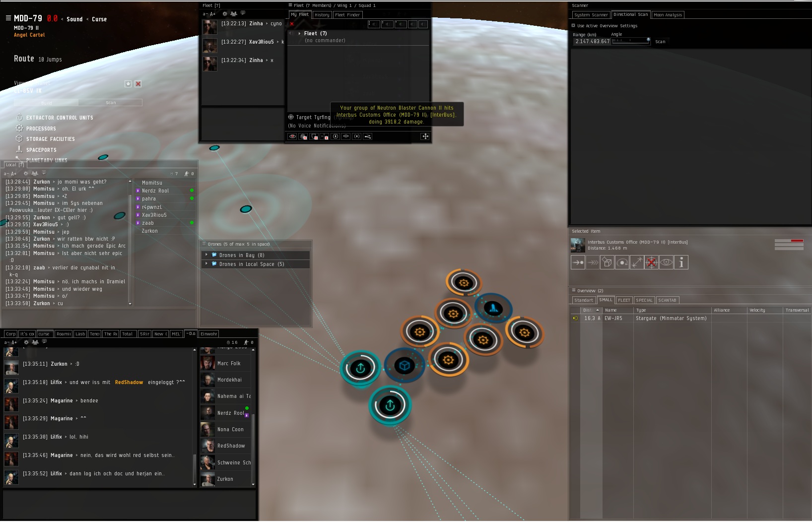
Task: Toggle the fleet watch list eye icon
Action: (292, 136)
